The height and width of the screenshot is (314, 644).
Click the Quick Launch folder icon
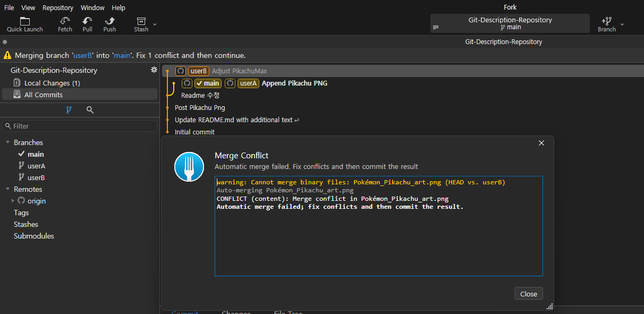point(25,21)
